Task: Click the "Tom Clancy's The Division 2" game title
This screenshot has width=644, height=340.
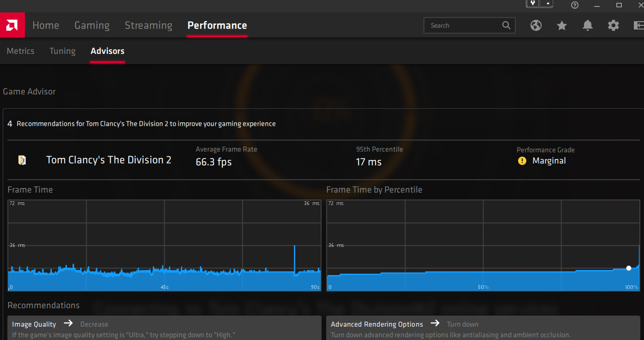Action: 109,160
